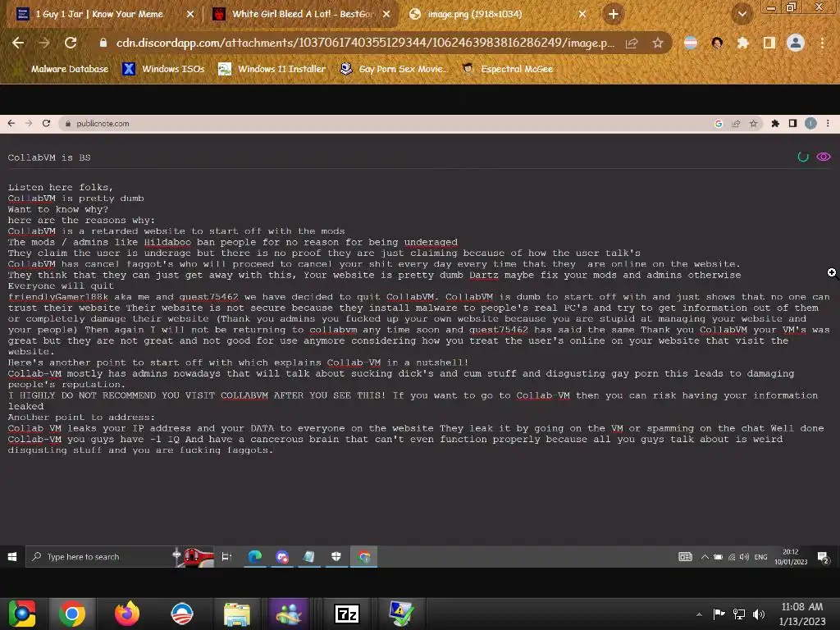Launch the Chrome icon in the bottom taskbar

(72, 614)
